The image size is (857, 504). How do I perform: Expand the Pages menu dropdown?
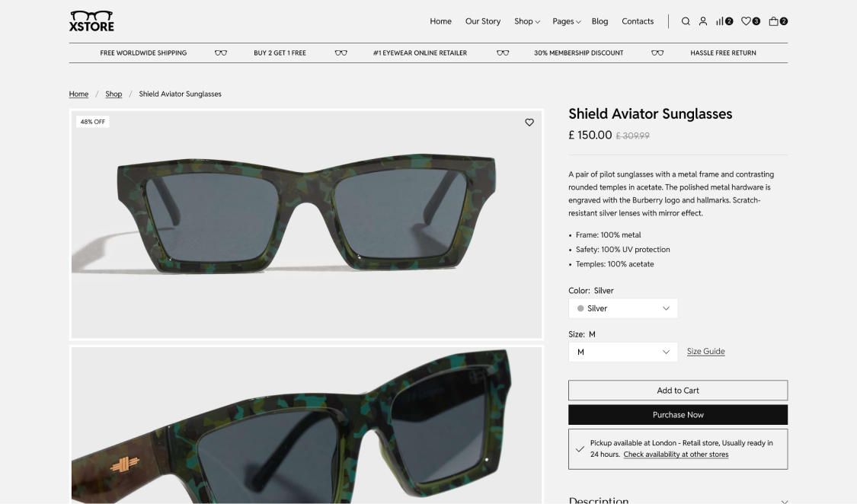(x=566, y=21)
